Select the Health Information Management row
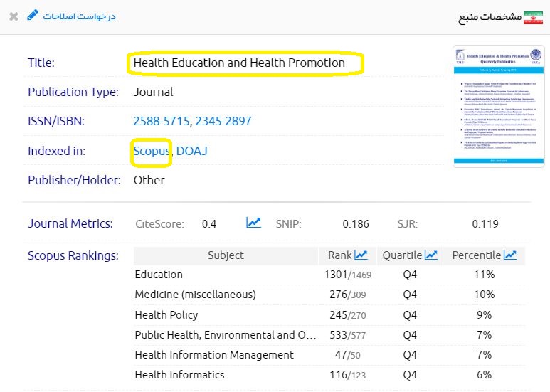550x392 pixels. coord(214,354)
